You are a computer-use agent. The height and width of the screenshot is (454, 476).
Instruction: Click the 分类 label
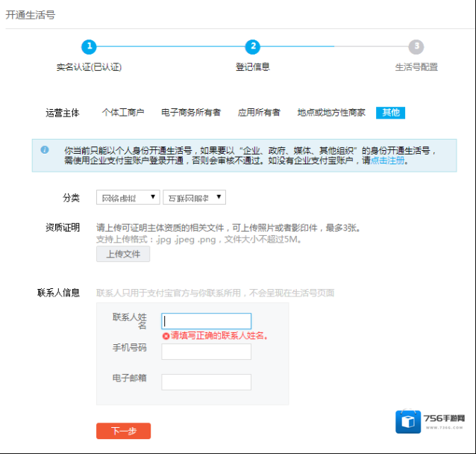pyautogui.click(x=71, y=198)
